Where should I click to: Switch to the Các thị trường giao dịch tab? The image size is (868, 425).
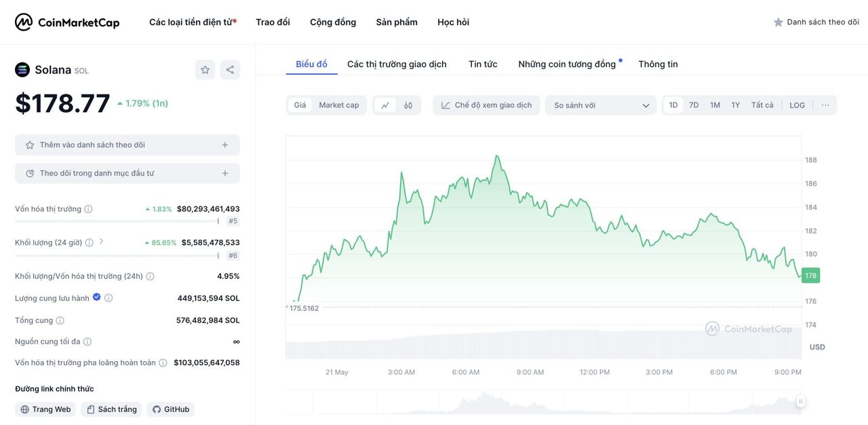click(397, 64)
